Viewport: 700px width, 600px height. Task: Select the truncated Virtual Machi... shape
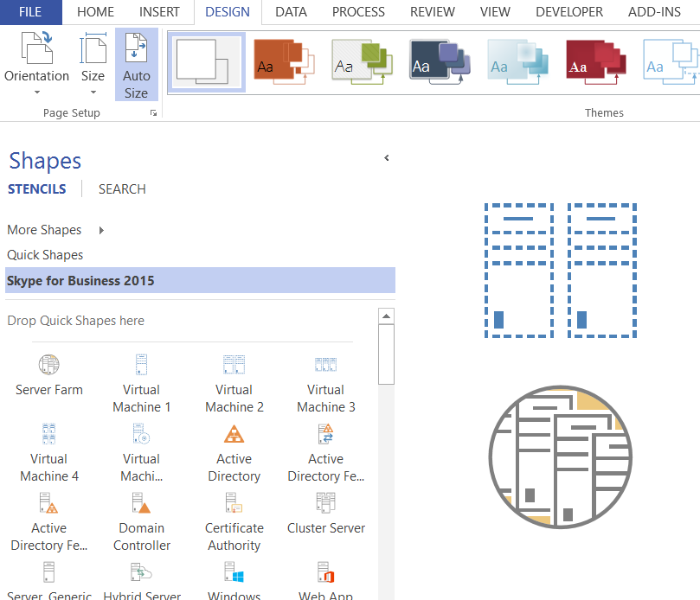click(x=142, y=453)
